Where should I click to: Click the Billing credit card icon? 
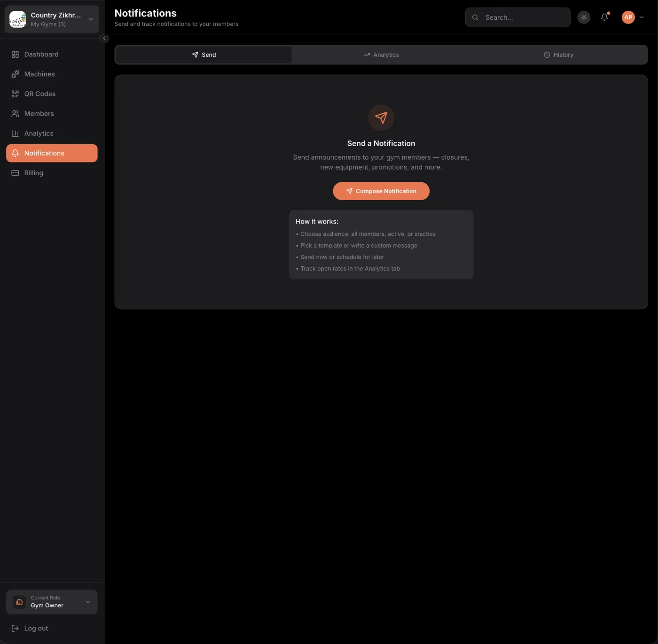click(15, 173)
